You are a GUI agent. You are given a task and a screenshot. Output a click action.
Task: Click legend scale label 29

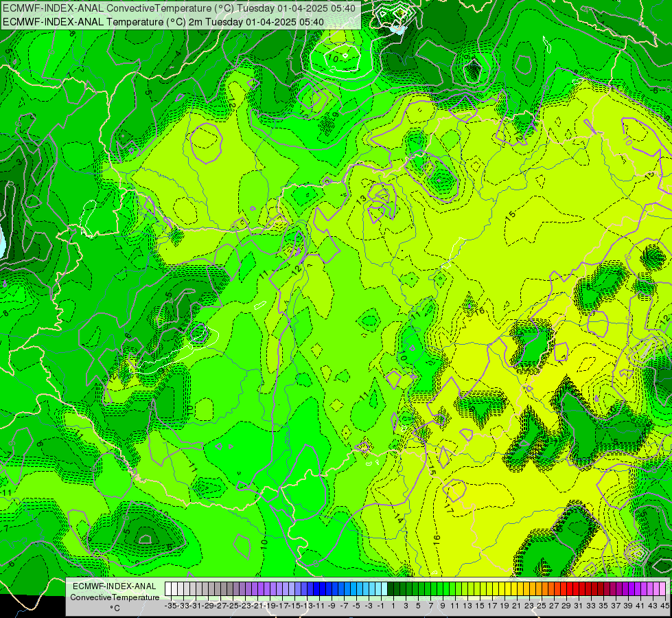click(x=566, y=606)
